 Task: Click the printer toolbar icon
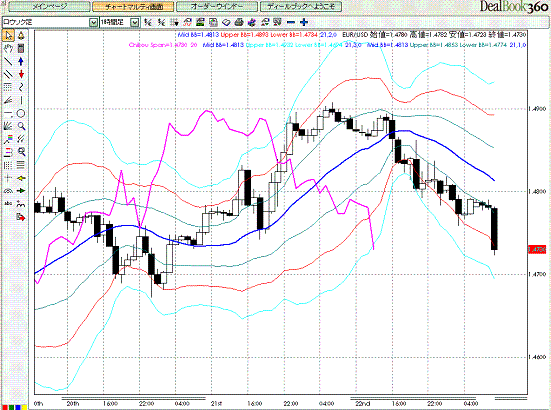point(239,22)
